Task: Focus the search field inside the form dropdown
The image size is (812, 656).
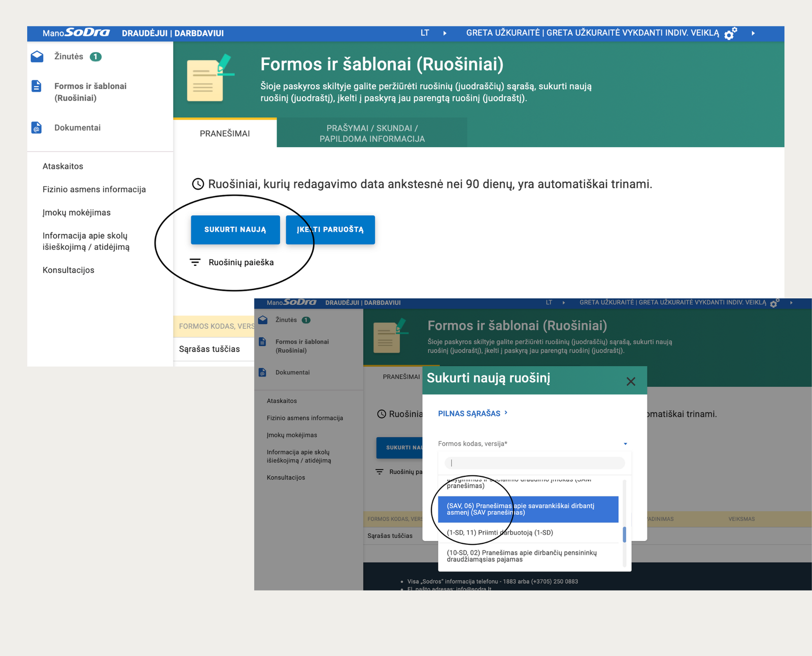Action: (x=534, y=463)
